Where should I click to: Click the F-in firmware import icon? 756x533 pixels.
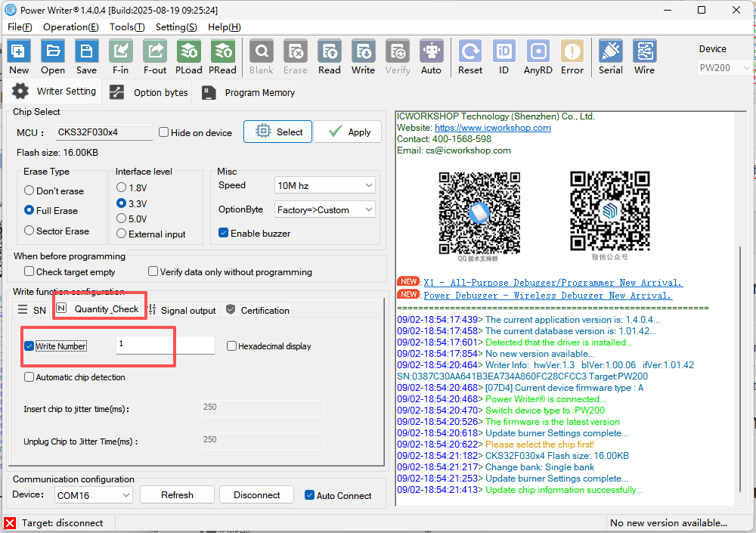(120, 51)
